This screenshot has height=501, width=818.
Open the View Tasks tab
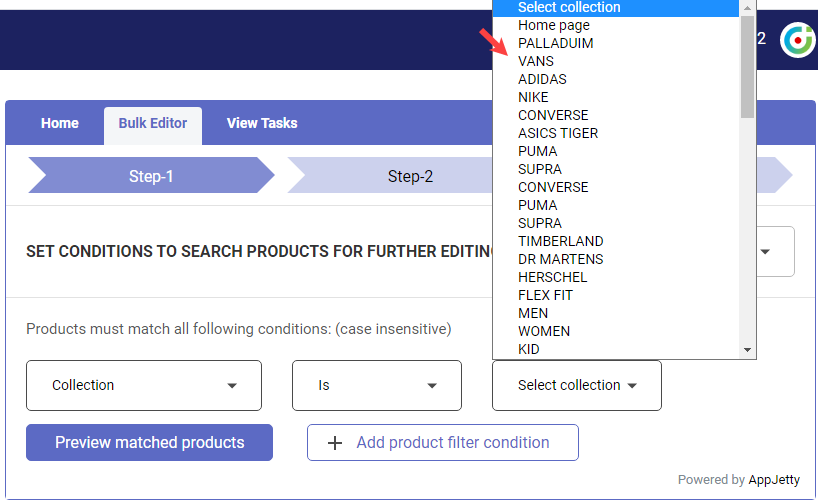click(262, 123)
